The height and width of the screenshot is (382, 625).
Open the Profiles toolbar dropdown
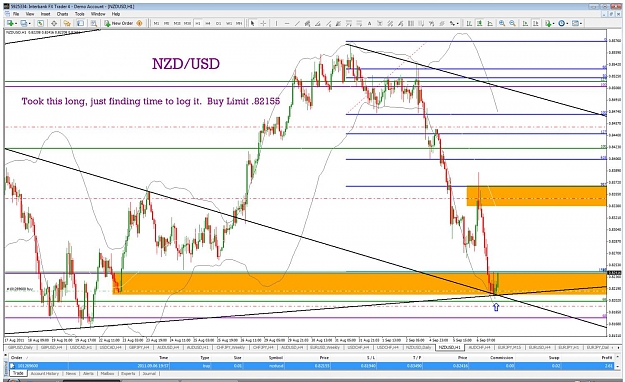pos(26,24)
